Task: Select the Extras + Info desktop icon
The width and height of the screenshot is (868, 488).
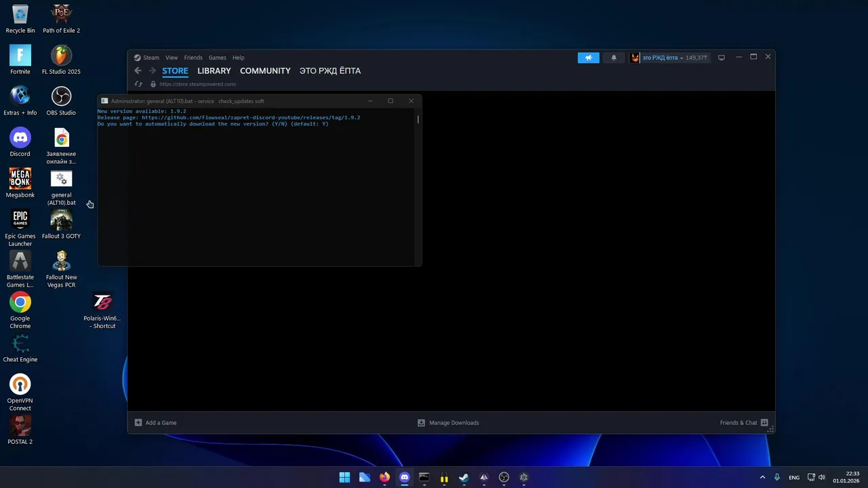Action: (20, 101)
